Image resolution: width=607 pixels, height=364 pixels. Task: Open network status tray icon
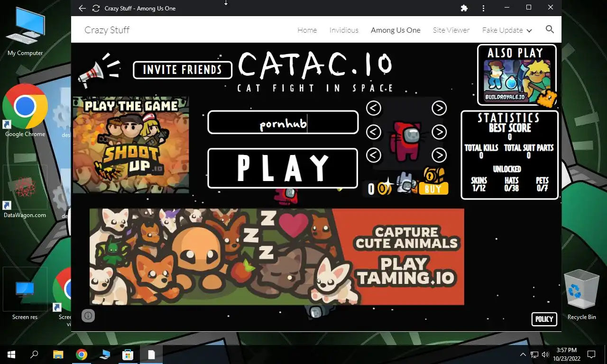(x=534, y=354)
